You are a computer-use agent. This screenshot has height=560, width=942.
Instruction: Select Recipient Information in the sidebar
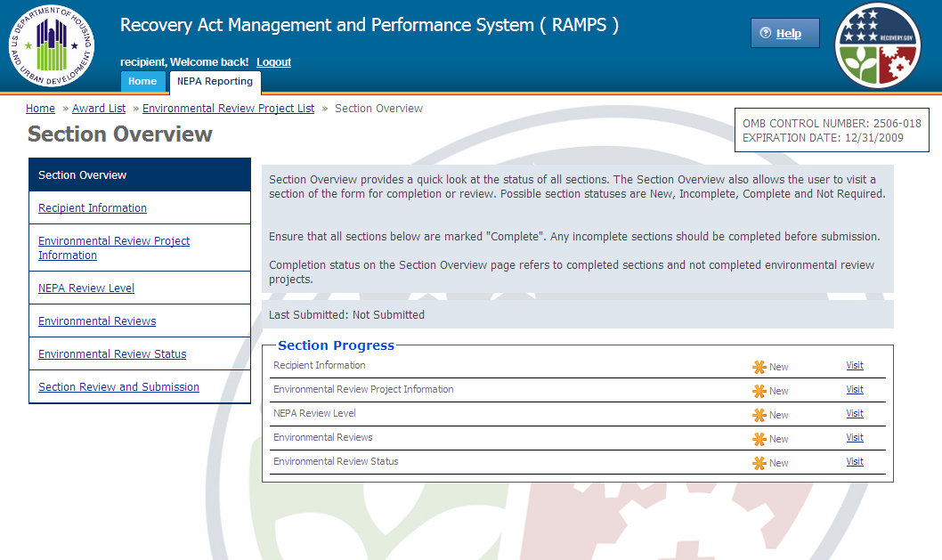tap(93, 208)
